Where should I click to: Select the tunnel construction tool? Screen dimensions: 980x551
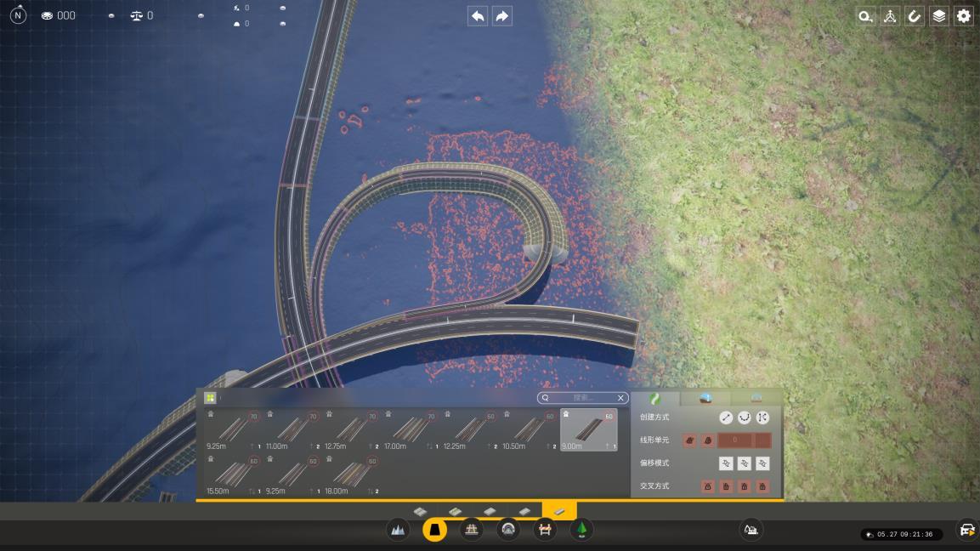tap(508, 531)
